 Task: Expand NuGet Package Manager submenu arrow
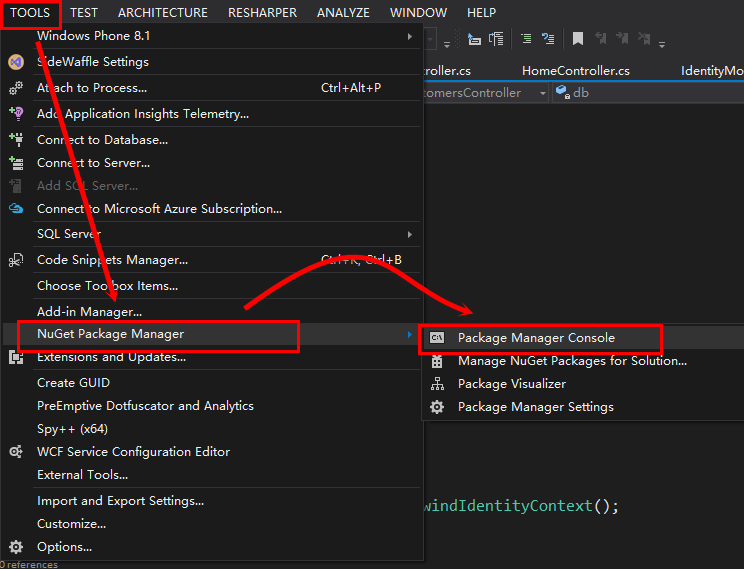click(409, 335)
